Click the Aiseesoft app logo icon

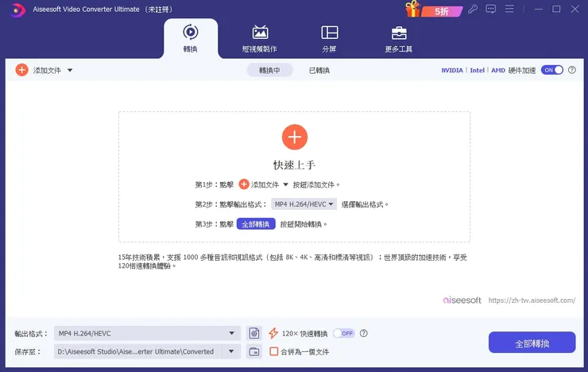coord(17,10)
